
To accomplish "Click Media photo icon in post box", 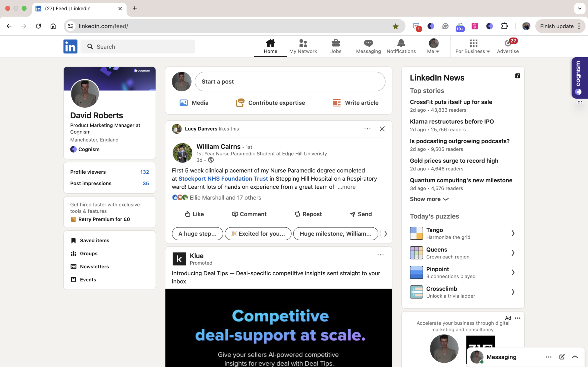I will point(184,103).
